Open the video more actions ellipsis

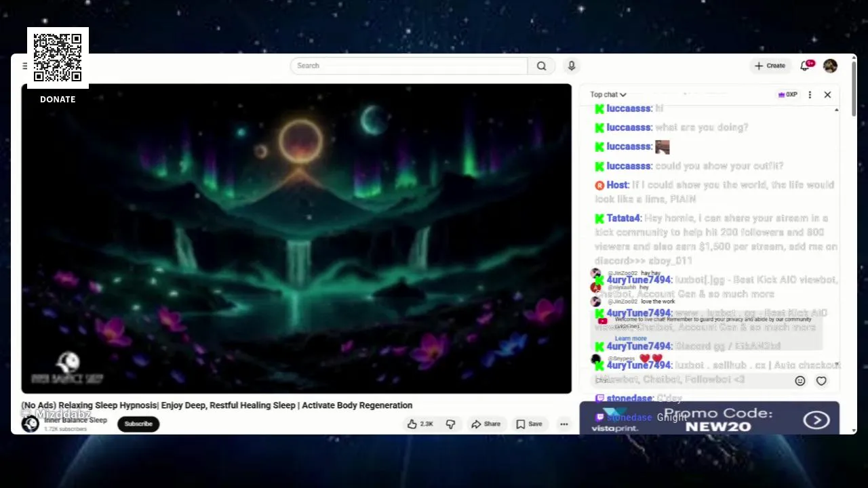click(564, 424)
